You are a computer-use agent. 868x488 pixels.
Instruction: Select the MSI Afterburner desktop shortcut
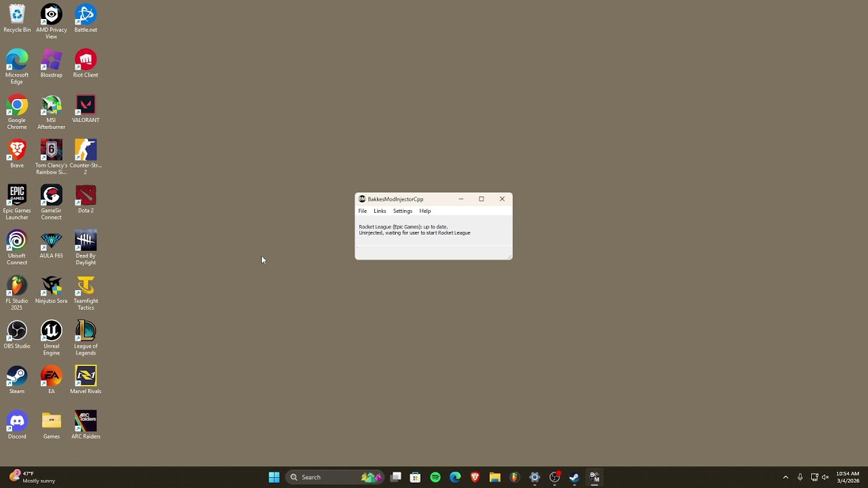52,113
